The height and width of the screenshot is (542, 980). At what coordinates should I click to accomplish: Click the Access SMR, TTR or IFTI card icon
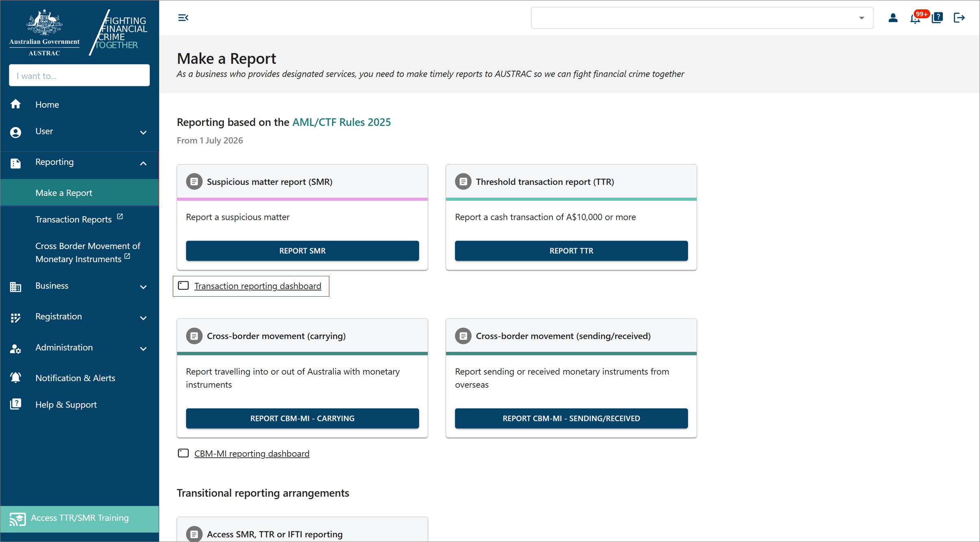pyautogui.click(x=194, y=533)
